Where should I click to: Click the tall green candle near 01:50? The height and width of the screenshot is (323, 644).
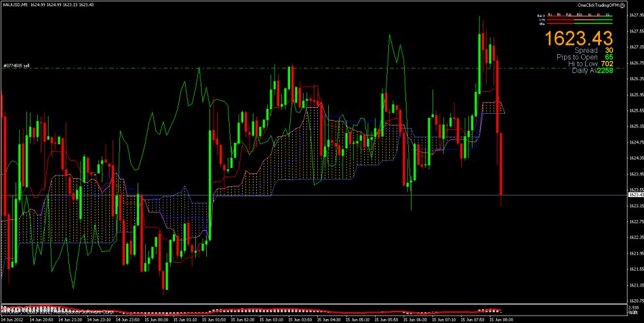pos(209,183)
